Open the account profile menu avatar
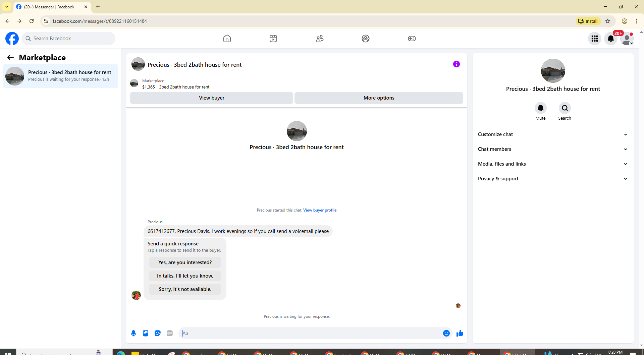Screen dimensions: 644x355 [627, 39]
